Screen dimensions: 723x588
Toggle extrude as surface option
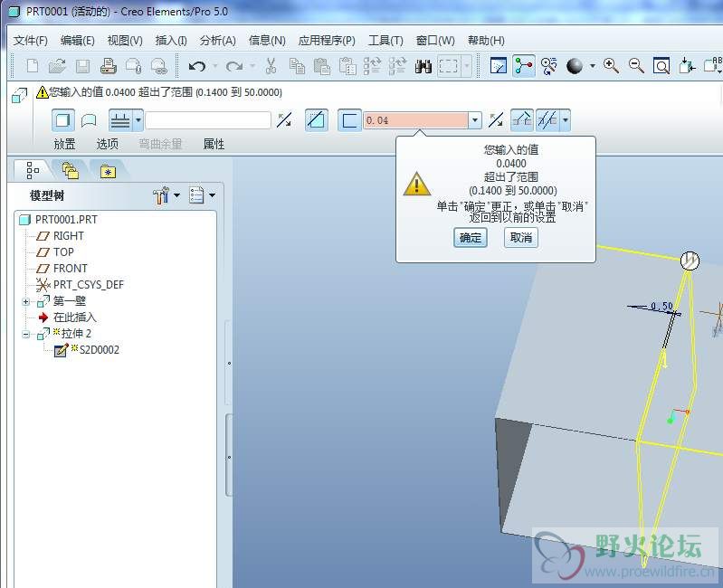pyautogui.click(x=89, y=120)
